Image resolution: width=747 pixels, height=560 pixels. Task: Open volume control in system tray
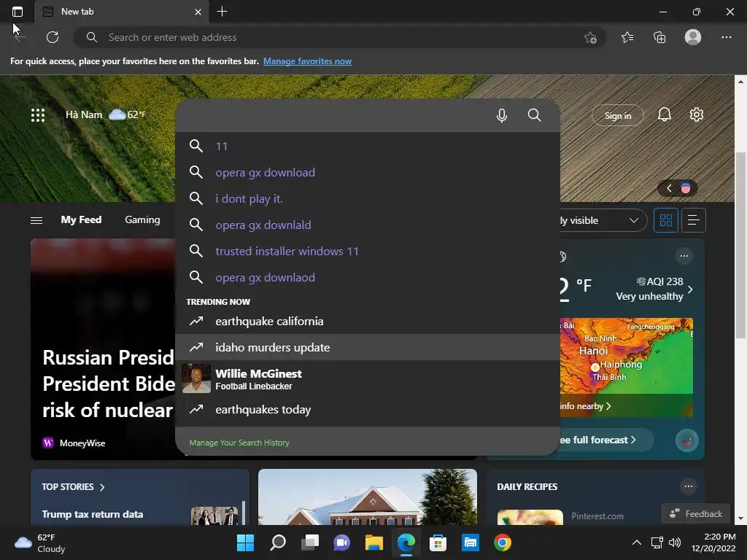click(x=675, y=542)
